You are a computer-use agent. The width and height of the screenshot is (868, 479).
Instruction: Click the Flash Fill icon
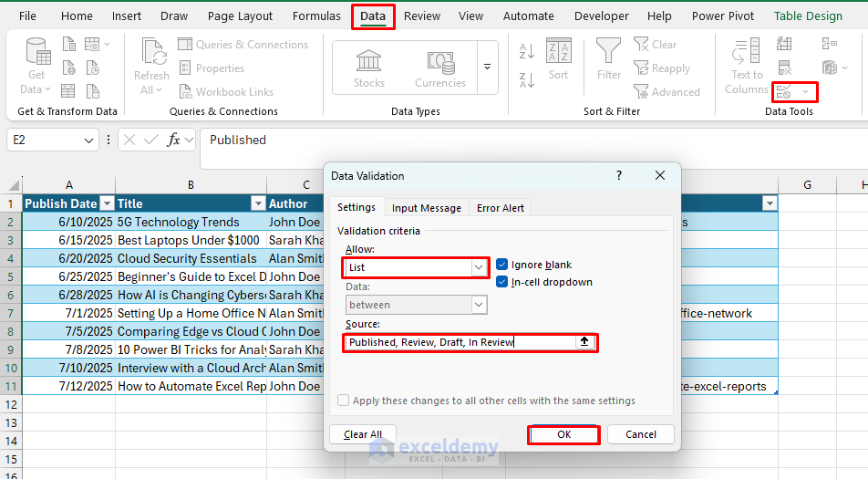pos(784,43)
